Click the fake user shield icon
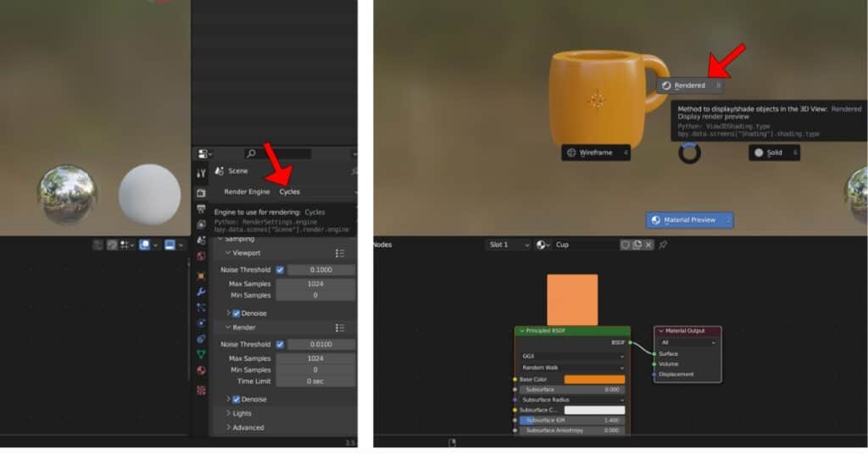Image resolution: width=868 pixels, height=454 pixels. (626, 245)
